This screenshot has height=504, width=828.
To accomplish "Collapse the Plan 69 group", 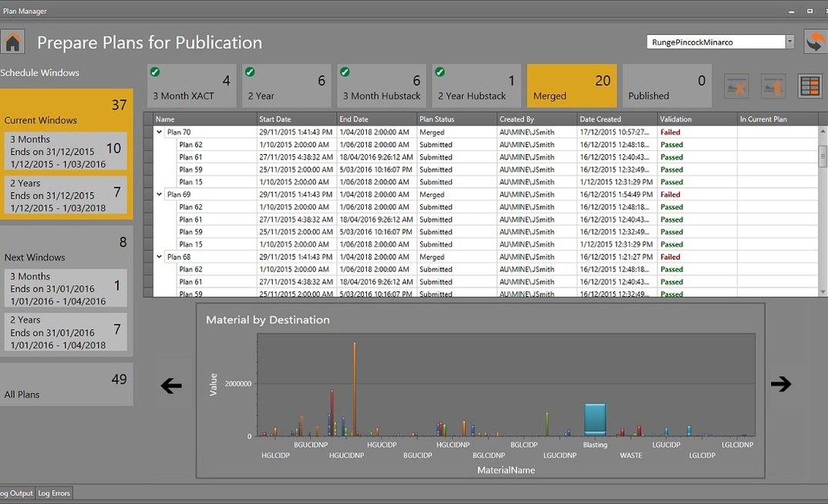I will [157, 194].
